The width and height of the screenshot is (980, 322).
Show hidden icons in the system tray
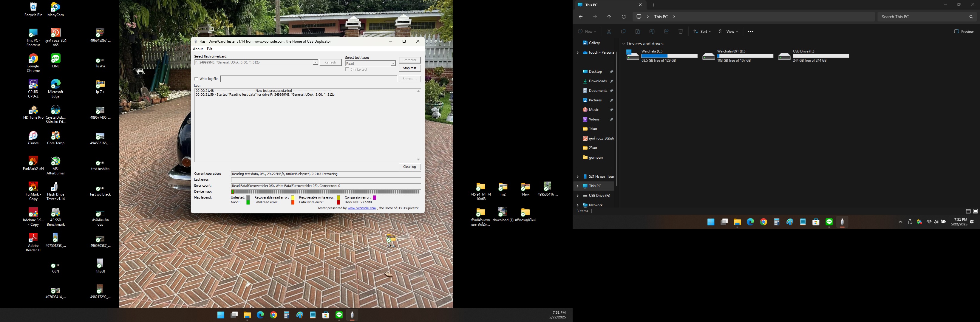tap(900, 222)
